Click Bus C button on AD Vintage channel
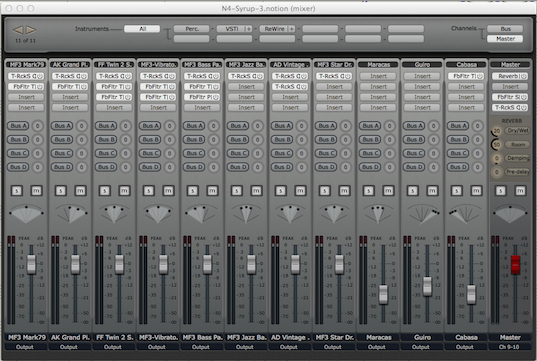Viewport: 537px width, 361px height. (282, 153)
